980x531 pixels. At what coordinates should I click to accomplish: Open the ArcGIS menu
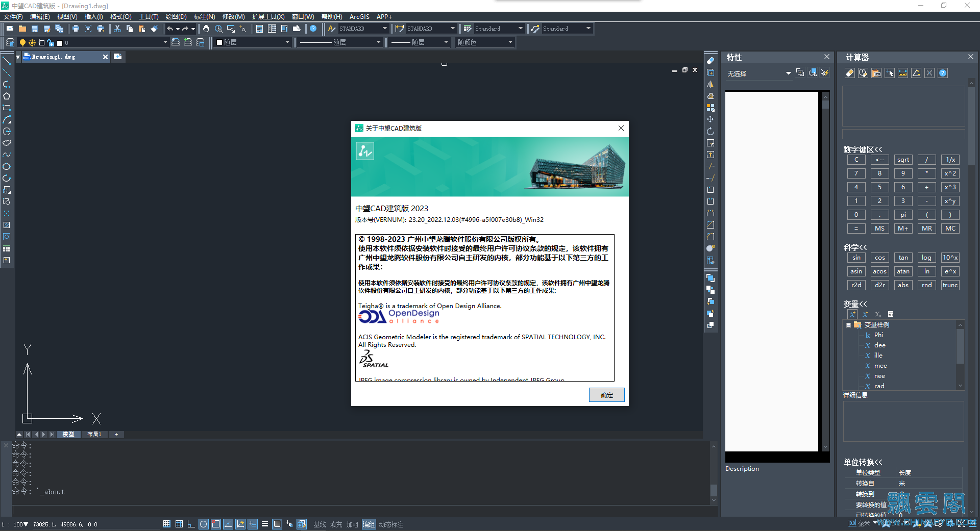(359, 17)
